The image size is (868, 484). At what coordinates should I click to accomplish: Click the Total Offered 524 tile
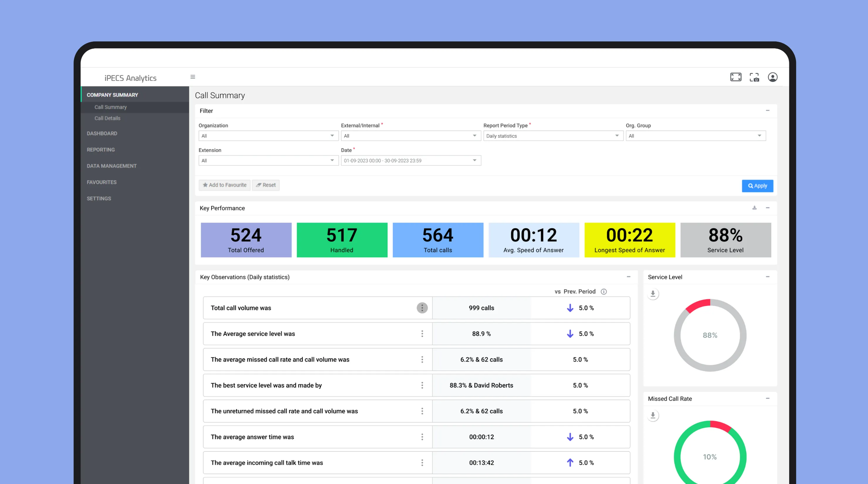point(246,240)
